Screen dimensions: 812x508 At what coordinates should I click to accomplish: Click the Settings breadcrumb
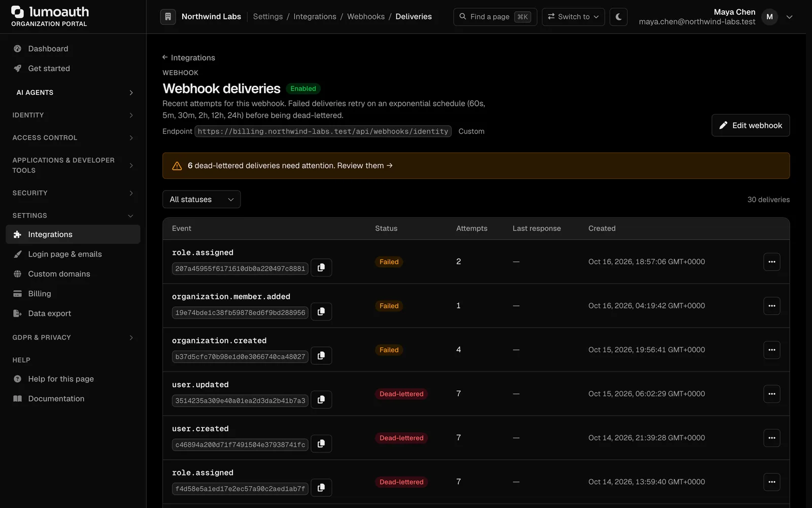[268, 17]
